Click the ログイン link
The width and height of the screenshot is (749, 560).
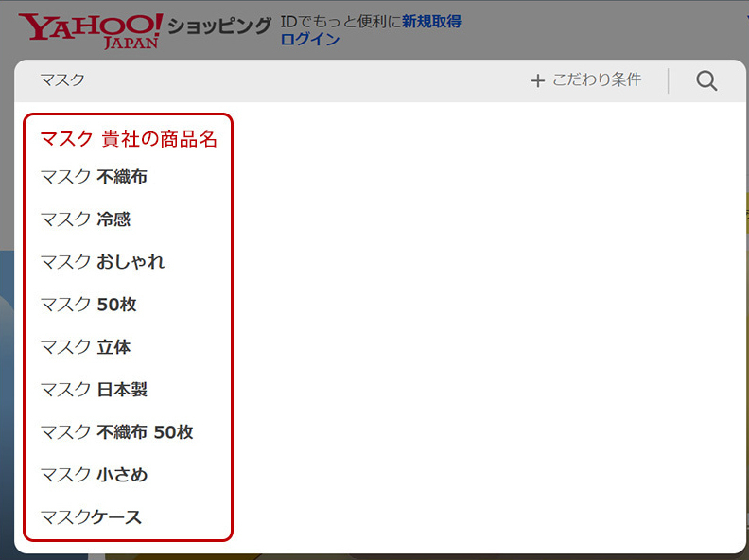[310, 39]
